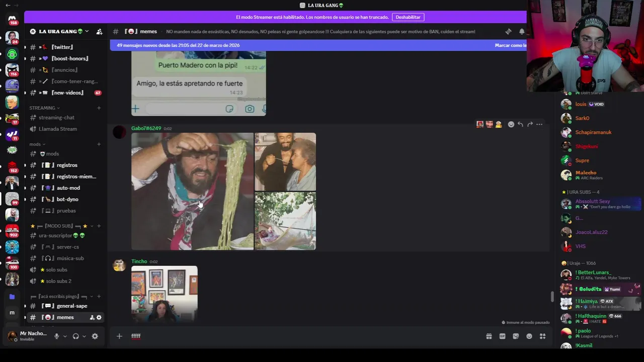Open the sticker picker
This screenshot has width=644, height=362.
pyautogui.click(x=516, y=336)
